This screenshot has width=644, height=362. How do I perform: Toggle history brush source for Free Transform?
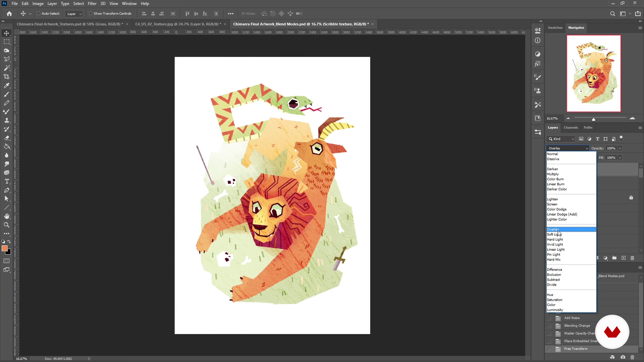coord(549,349)
